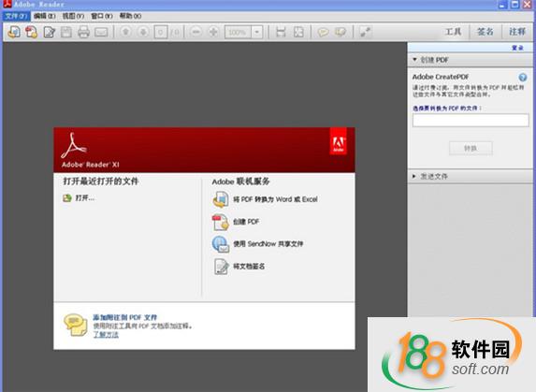
Task: Click the Email envelope toolbar icon
Action: (101, 33)
